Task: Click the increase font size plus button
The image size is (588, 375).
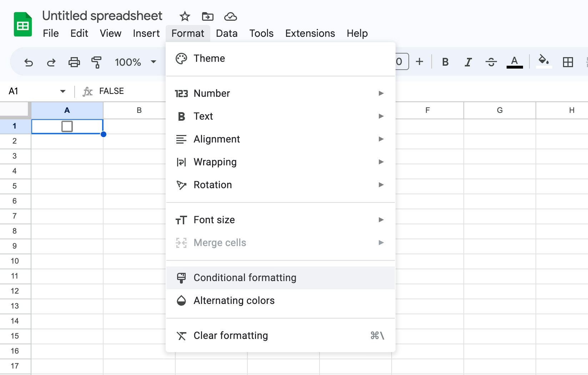Action: click(419, 62)
